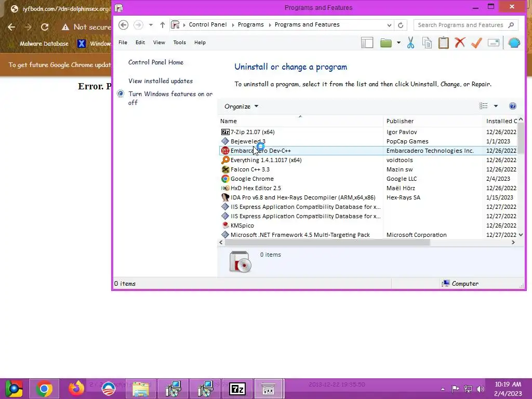Click the navigation pane layout toolbar icon
532x399 pixels.
point(367,43)
